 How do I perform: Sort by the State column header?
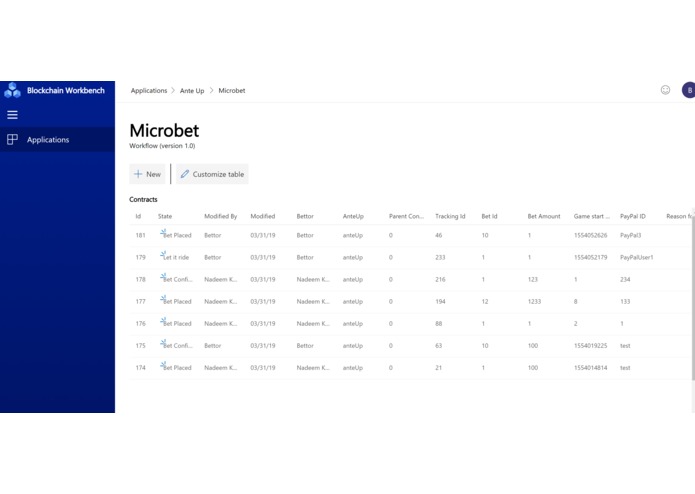(x=165, y=216)
